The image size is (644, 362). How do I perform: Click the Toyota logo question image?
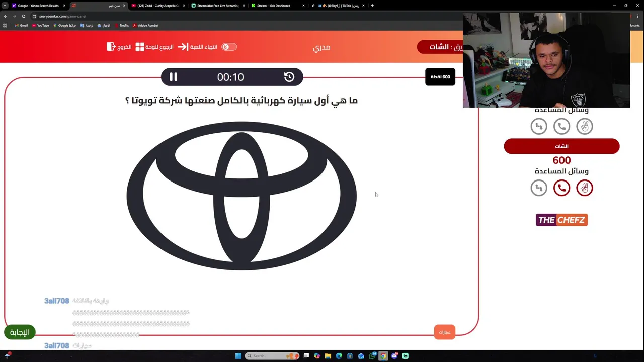[x=242, y=196]
